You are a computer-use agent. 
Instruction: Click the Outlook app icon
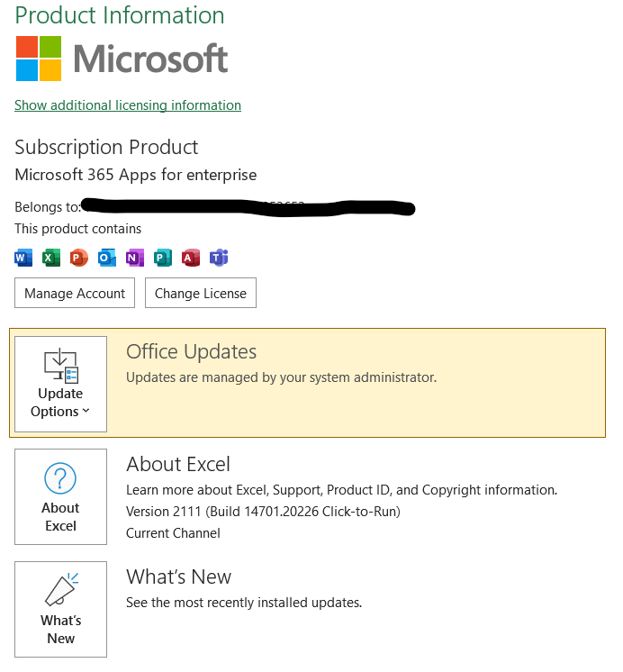click(107, 258)
